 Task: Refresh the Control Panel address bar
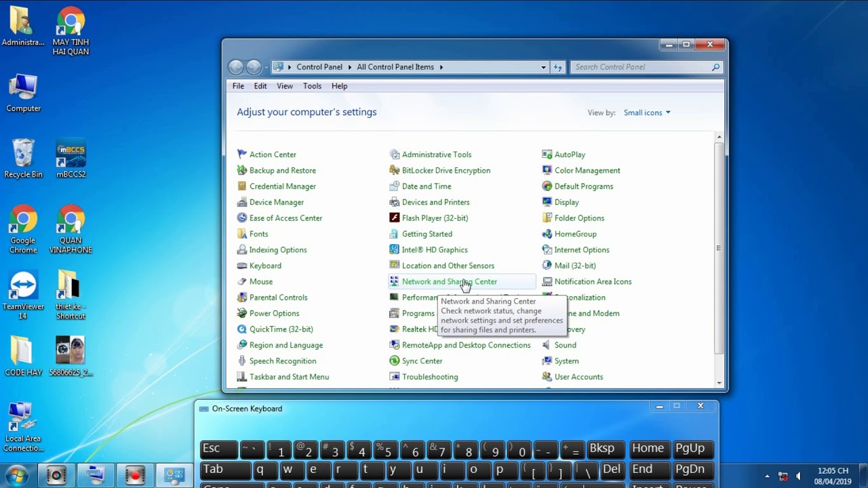coord(558,67)
